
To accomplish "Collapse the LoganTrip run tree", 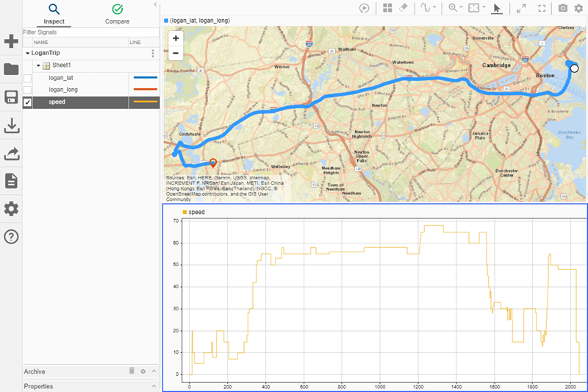I will (28, 54).
